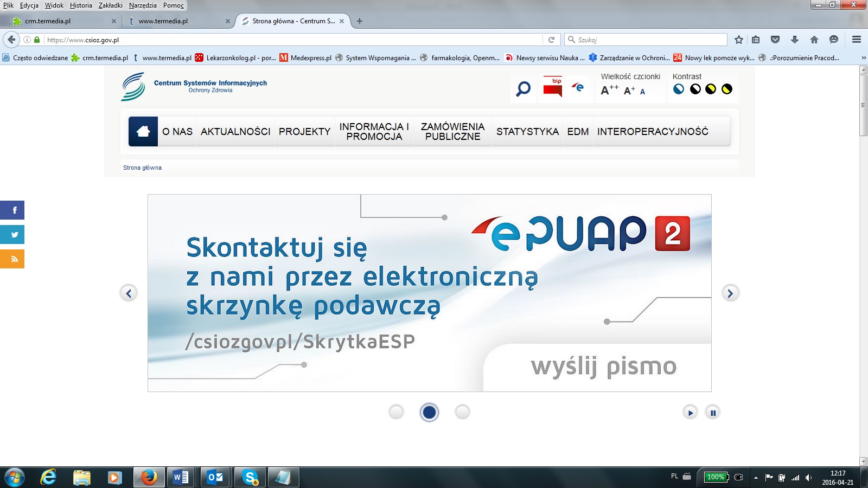This screenshot has width=868, height=488.
Task: Pause the slideshow
Action: coord(713,413)
